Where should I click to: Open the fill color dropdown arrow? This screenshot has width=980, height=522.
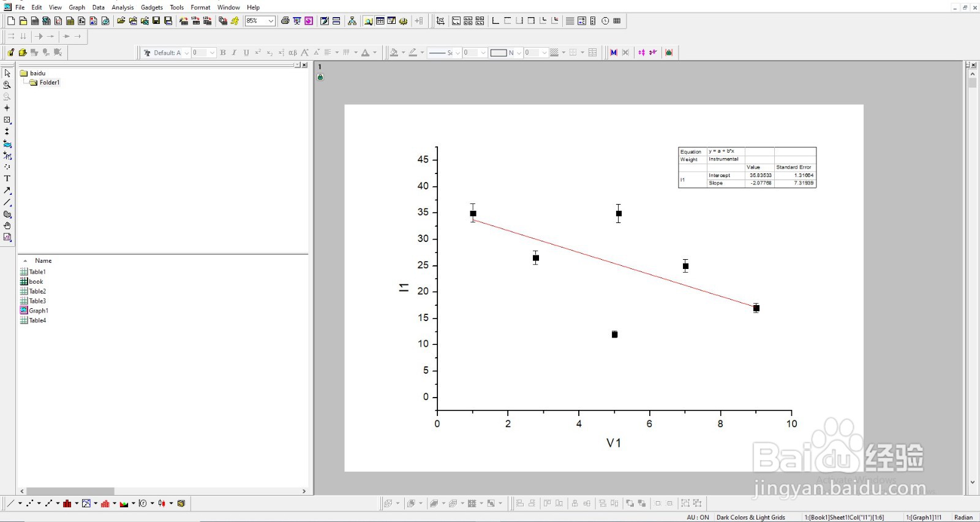(x=403, y=53)
